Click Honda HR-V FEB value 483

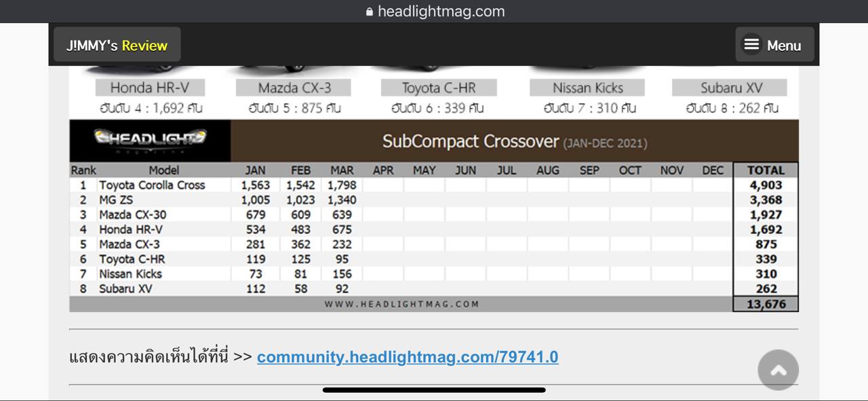[x=300, y=229]
